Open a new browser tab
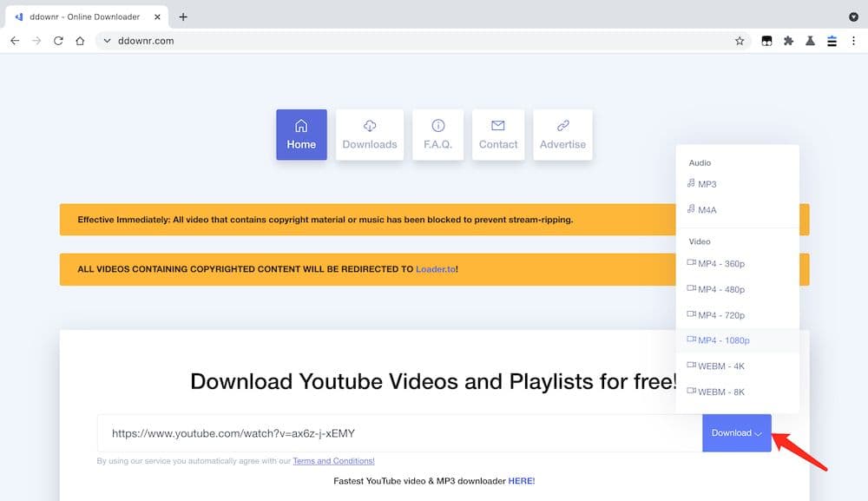Image resolution: width=868 pixels, height=501 pixels. [183, 17]
